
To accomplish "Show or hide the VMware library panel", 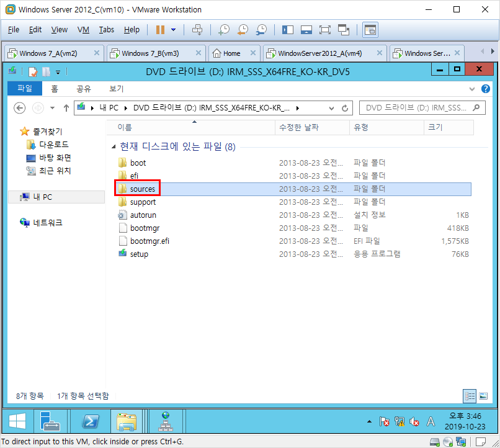I will (x=288, y=30).
